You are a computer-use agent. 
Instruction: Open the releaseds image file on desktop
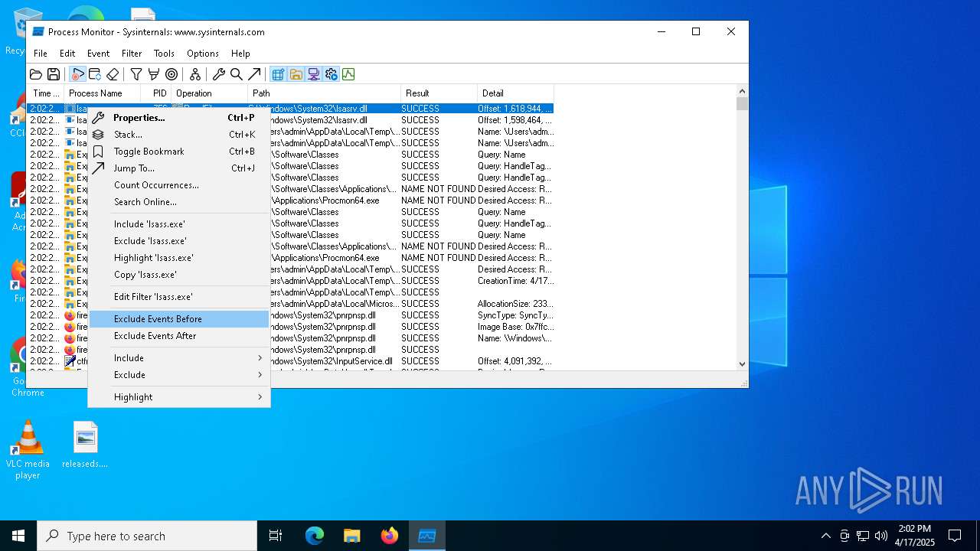click(85, 444)
